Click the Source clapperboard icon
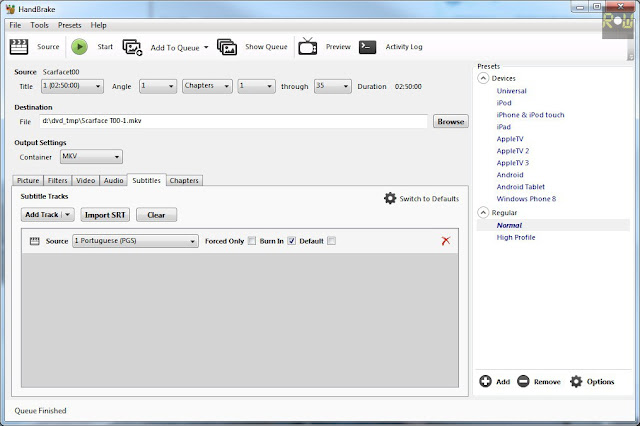Image resolution: width=640 pixels, height=426 pixels. click(x=19, y=47)
